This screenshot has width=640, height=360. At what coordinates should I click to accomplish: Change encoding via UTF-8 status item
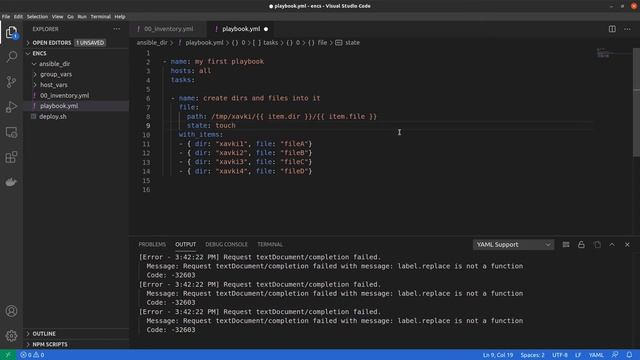pos(560,355)
